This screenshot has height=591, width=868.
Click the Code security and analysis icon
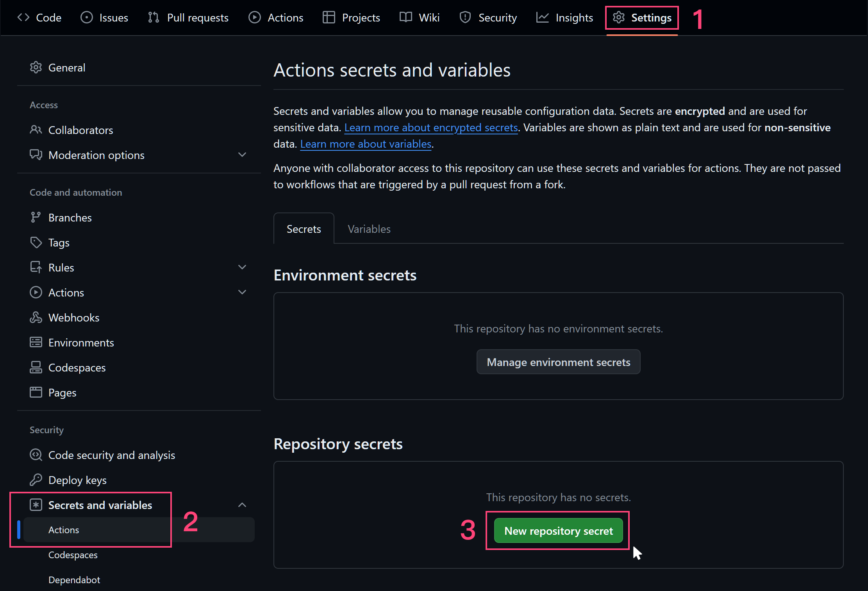tap(36, 455)
